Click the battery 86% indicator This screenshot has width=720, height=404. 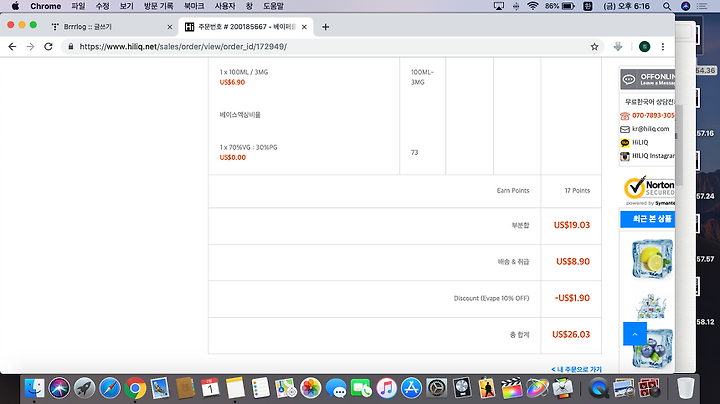(560, 6)
